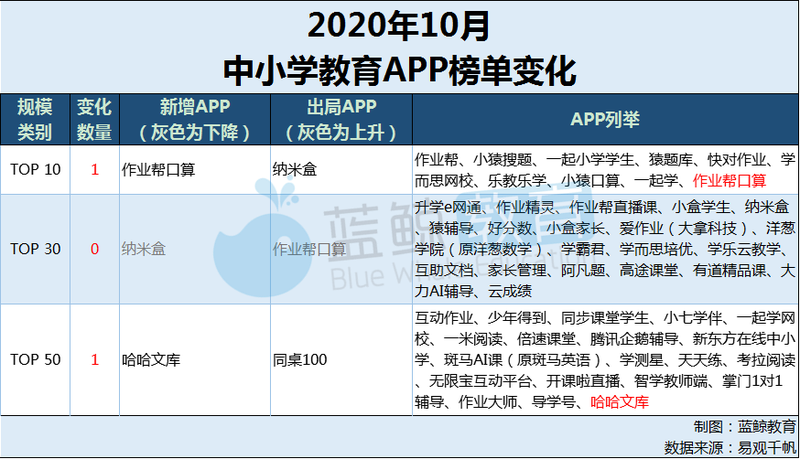Click '同步课堂学生' in the TOP 50 app list
The image size is (800, 459).
click(605, 318)
